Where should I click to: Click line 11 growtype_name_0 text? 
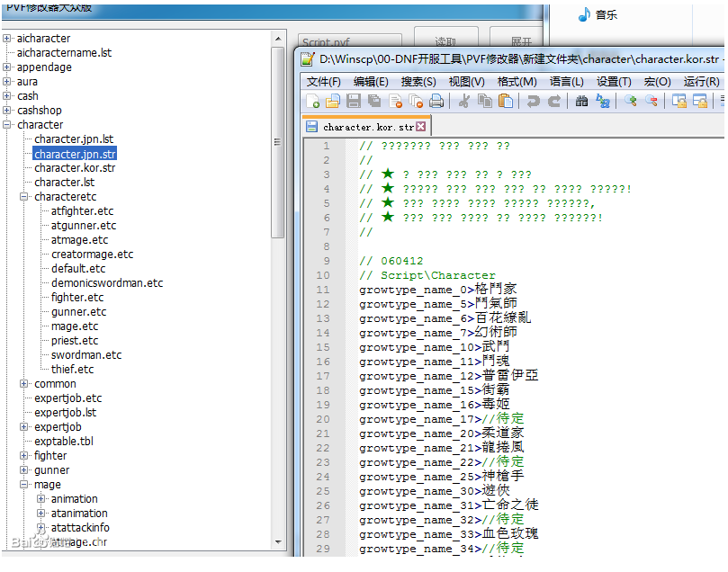[x=438, y=290]
